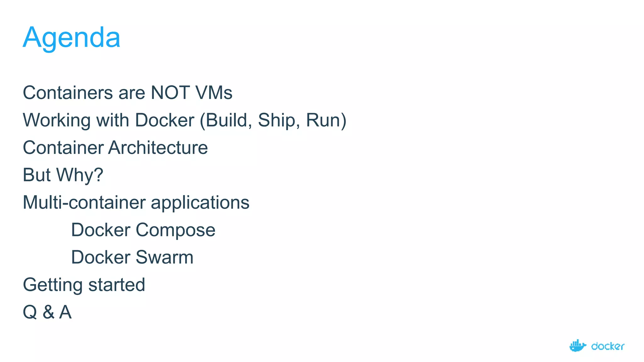Select the blue Agenda slide title
The height and width of the screenshot is (362, 644).
point(72,37)
